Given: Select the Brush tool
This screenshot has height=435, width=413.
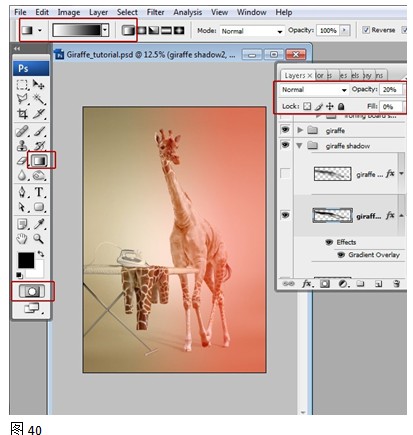Looking at the screenshot, I should [x=39, y=131].
